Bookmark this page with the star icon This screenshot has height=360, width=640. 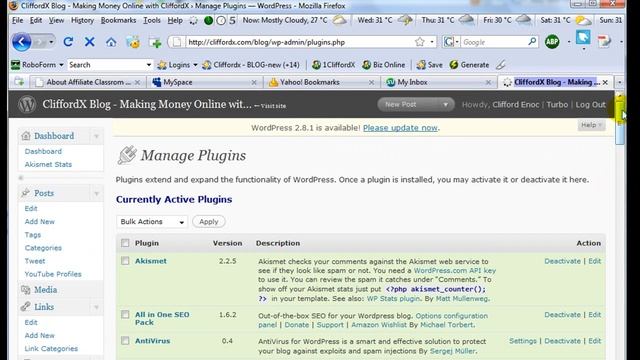point(420,42)
